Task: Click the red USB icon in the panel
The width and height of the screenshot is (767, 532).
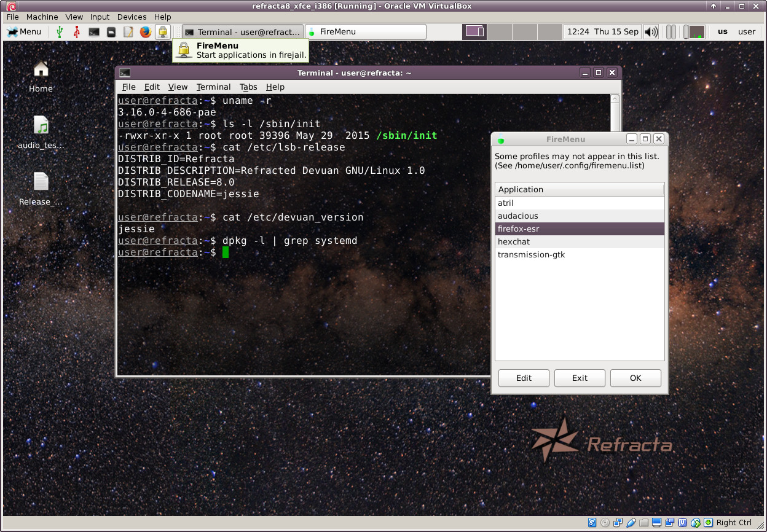Action: pos(76,32)
